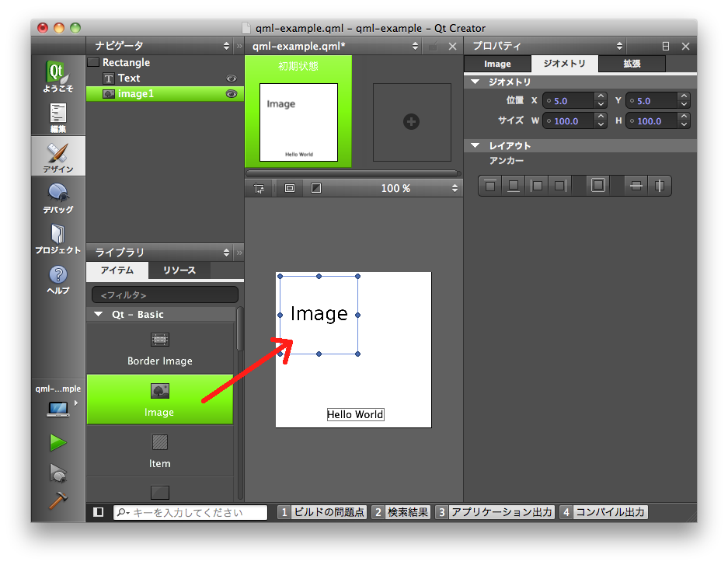Collapse the Qt - Basic section
The height and width of the screenshot is (565, 728).
(99, 315)
